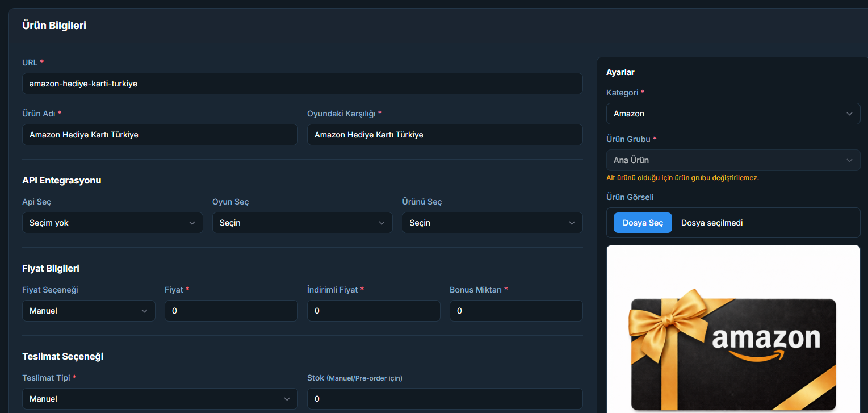The height and width of the screenshot is (413, 868).
Task: Click the Fiyat input field
Action: [231, 311]
